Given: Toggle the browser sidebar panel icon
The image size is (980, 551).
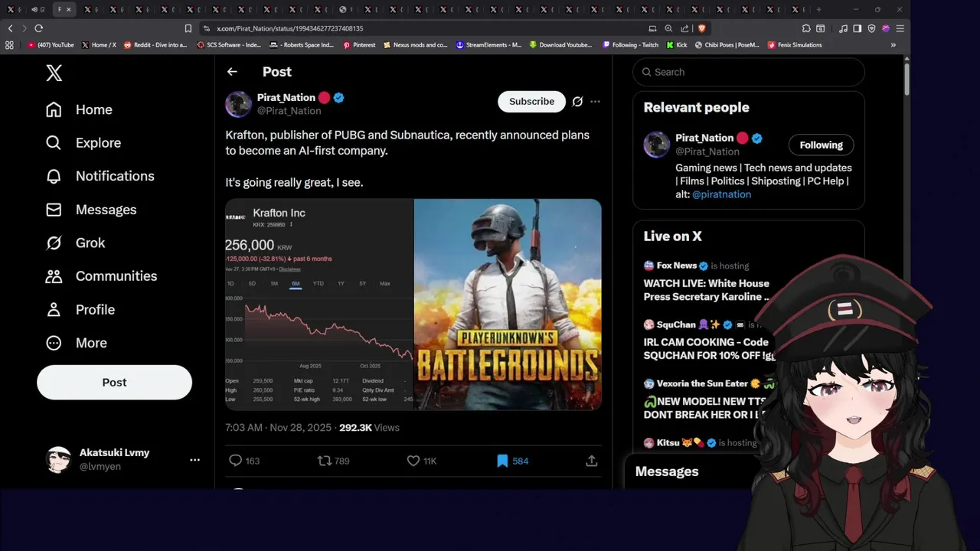Looking at the screenshot, I should 857,28.
